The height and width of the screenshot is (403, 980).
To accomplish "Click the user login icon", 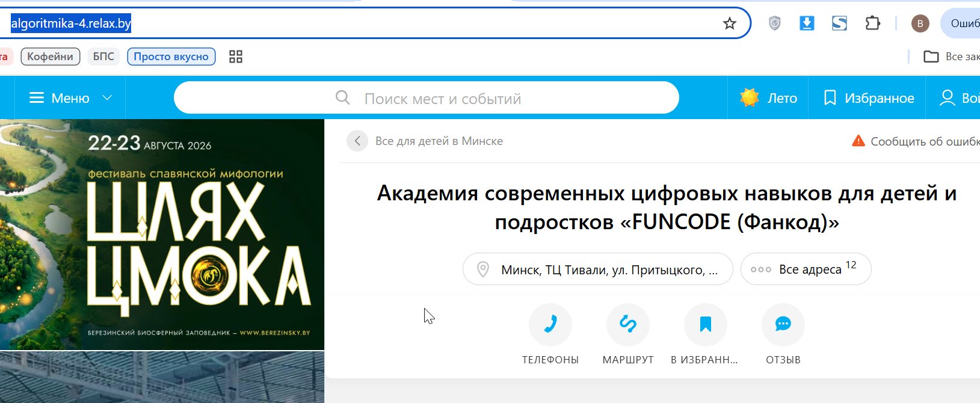I will point(948,97).
